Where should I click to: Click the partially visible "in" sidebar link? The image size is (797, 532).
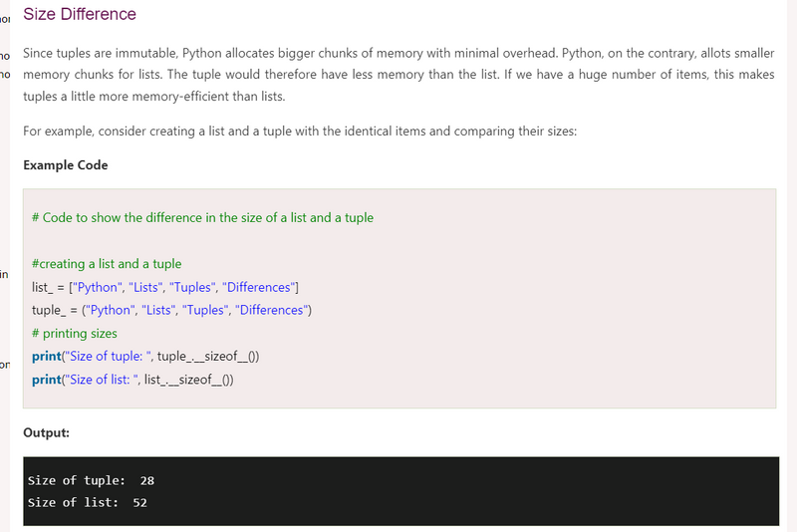[x=4, y=274]
